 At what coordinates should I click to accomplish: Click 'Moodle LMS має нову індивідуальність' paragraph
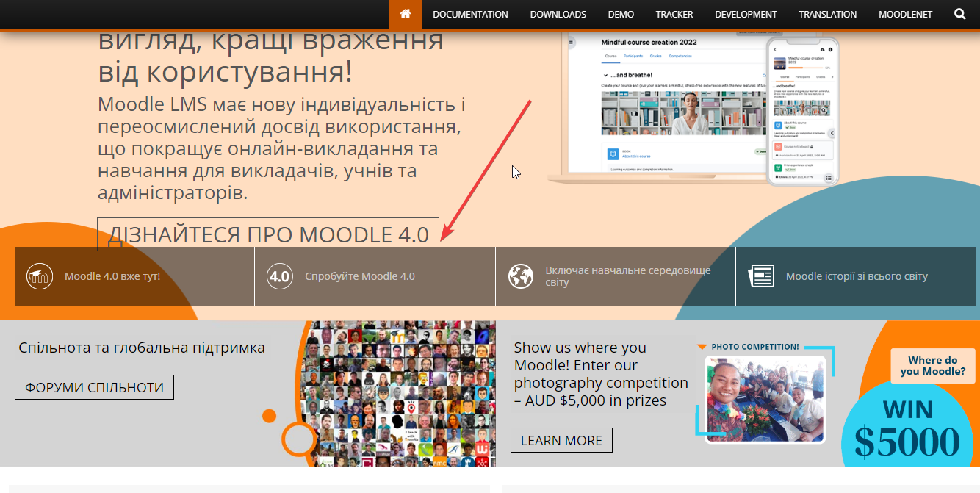tap(282, 149)
